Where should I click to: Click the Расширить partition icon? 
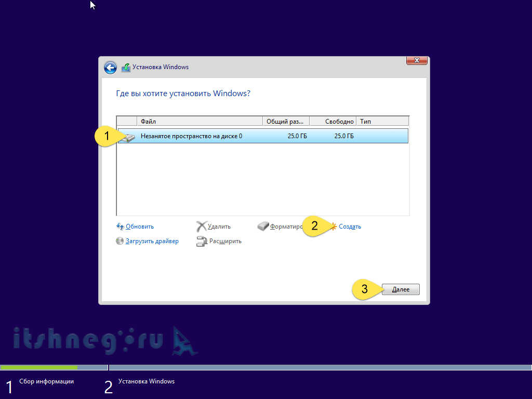[x=202, y=241]
